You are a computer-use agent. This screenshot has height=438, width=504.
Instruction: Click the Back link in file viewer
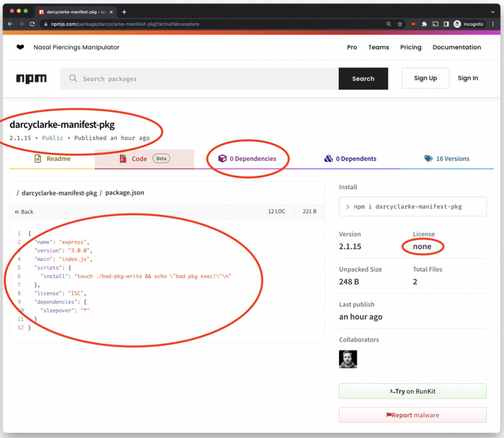pyautogui.click(x=24, y=212)
